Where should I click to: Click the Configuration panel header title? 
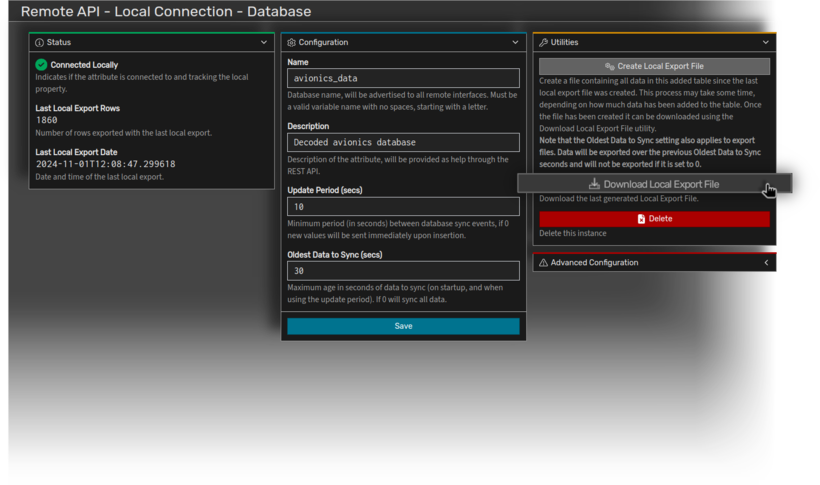click(323, 42)
